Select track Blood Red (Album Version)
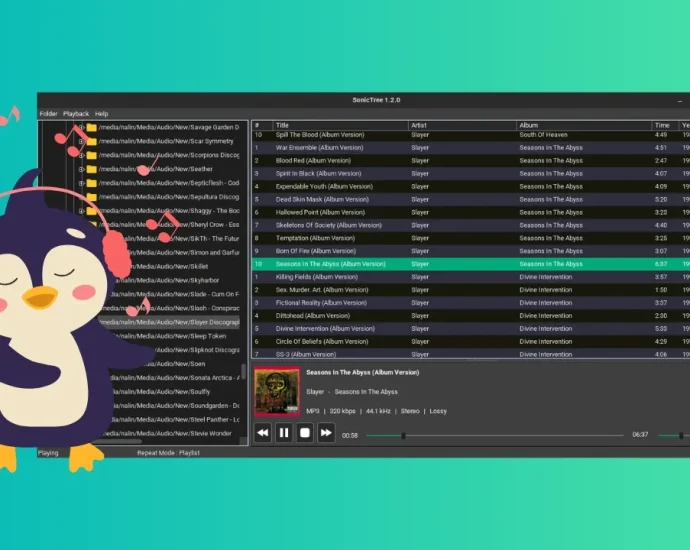This screenshot has height=550, width=690. (x=471, y=161)
